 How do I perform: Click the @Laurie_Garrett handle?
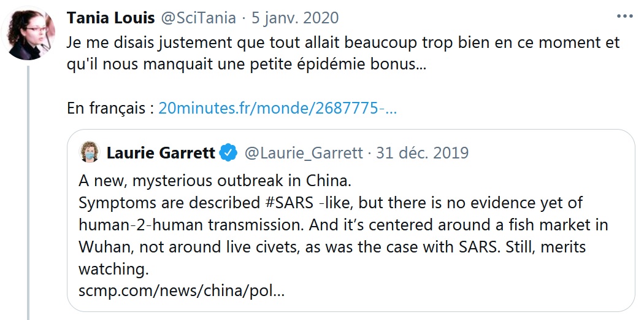click(x=303, y=152)
